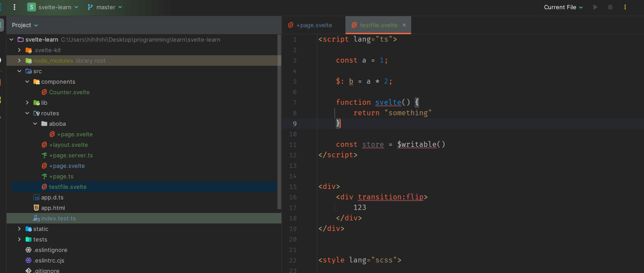Click the Debug bug icon
Screen dimensions: 644x273
(x=610, y=7)
